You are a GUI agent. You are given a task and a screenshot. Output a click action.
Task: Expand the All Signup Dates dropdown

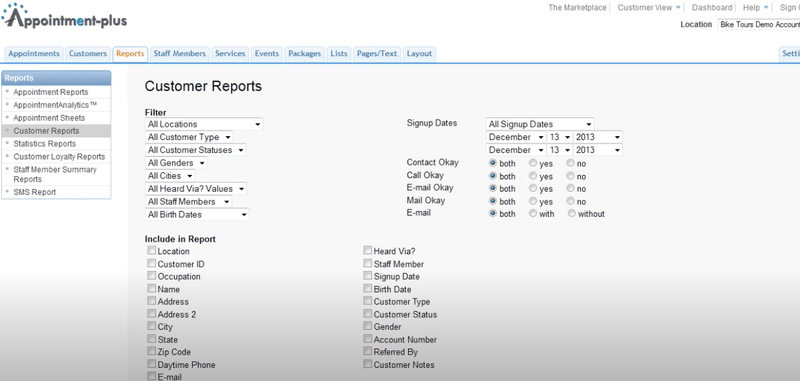point(540,124)
